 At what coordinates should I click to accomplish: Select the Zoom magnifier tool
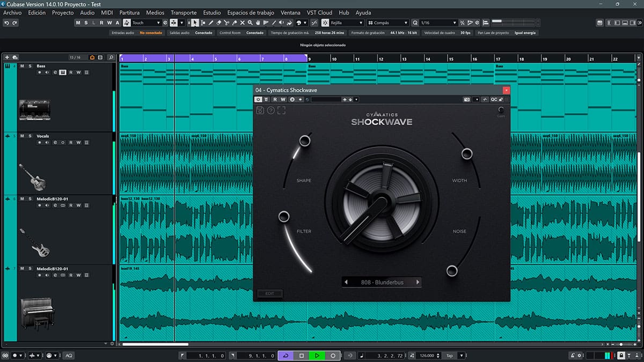(250, 23)
